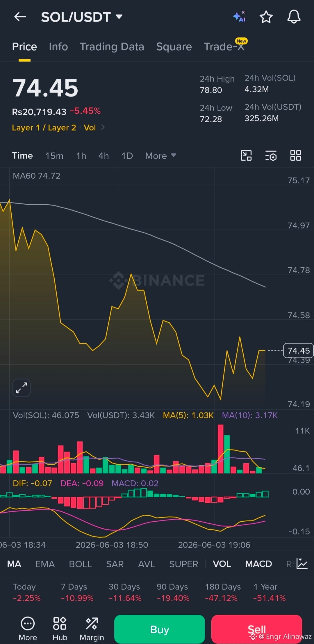Open the Hub icon
The image size is (314, 644).
tap(60, 629)
